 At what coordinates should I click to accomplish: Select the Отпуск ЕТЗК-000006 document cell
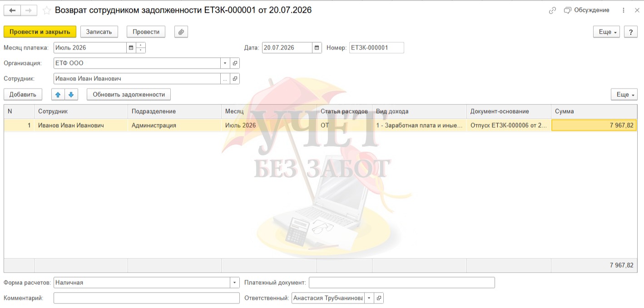pyautogui.click(x=509, y=125)
